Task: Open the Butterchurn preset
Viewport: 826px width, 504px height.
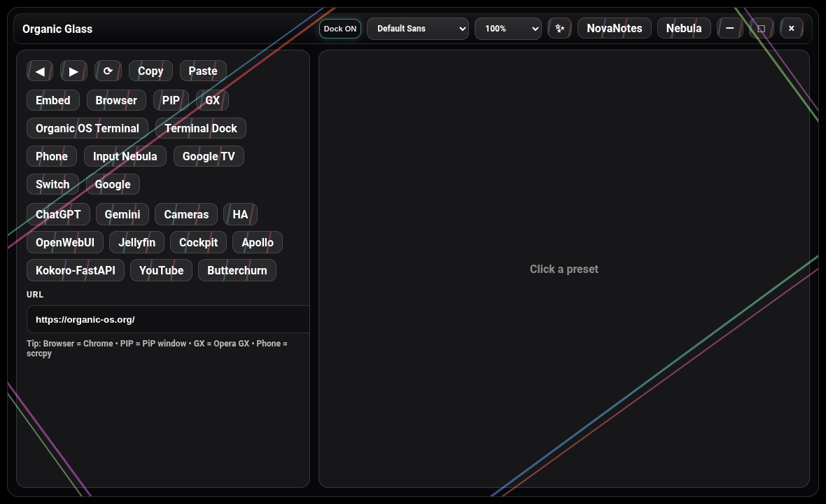Action: [237, 270]
